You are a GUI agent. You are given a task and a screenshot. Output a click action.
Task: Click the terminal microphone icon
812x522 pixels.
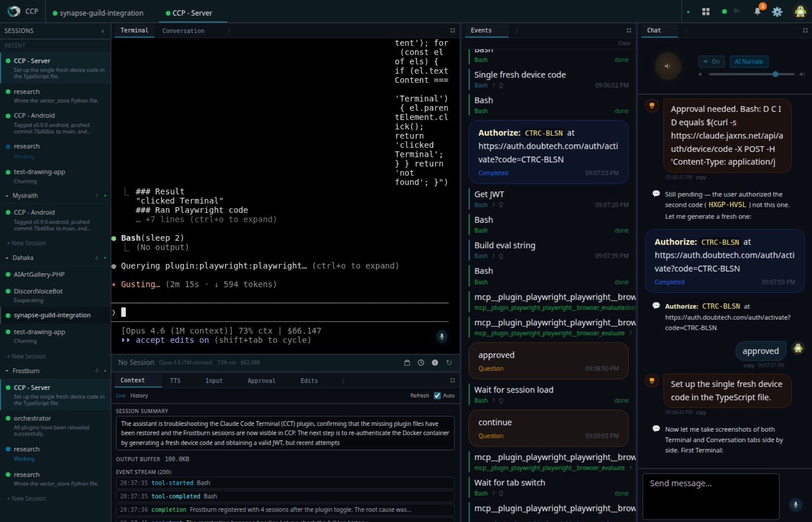tap(442, 336)
